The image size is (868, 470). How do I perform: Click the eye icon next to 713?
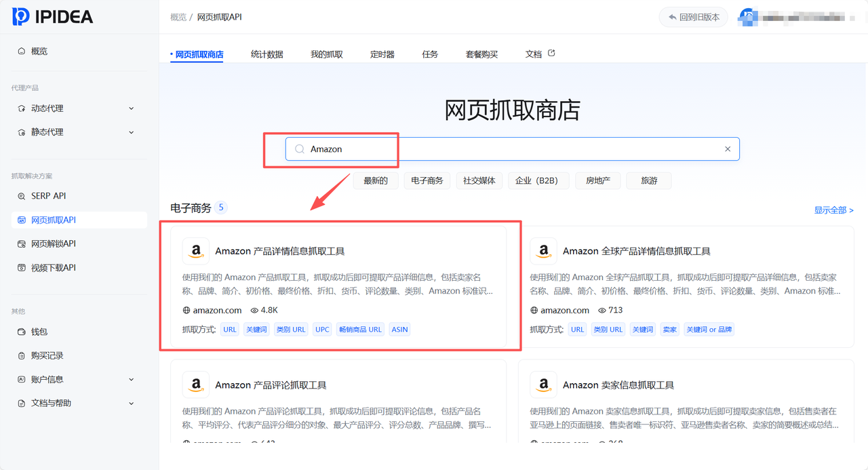(602, 311)
